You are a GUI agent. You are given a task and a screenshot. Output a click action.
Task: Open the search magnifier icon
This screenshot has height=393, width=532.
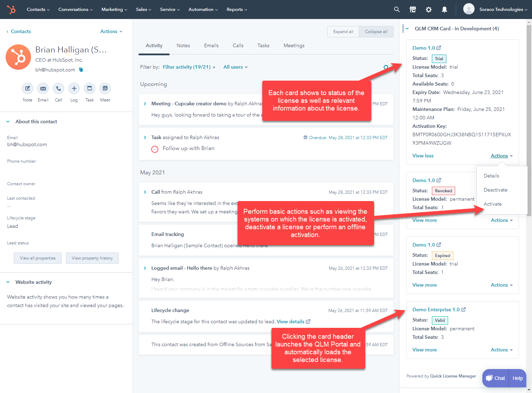pos(397,10)
